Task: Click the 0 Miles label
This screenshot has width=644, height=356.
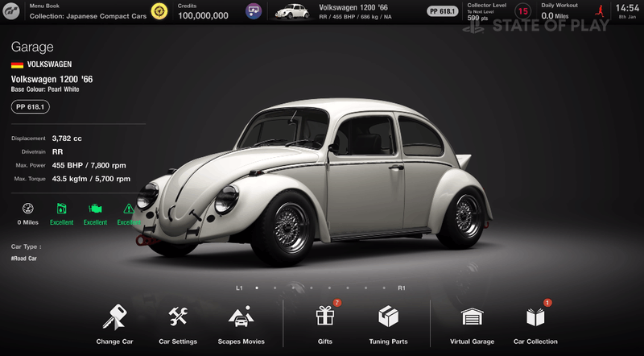Action: pyautogui.click(x=28, y=222)
